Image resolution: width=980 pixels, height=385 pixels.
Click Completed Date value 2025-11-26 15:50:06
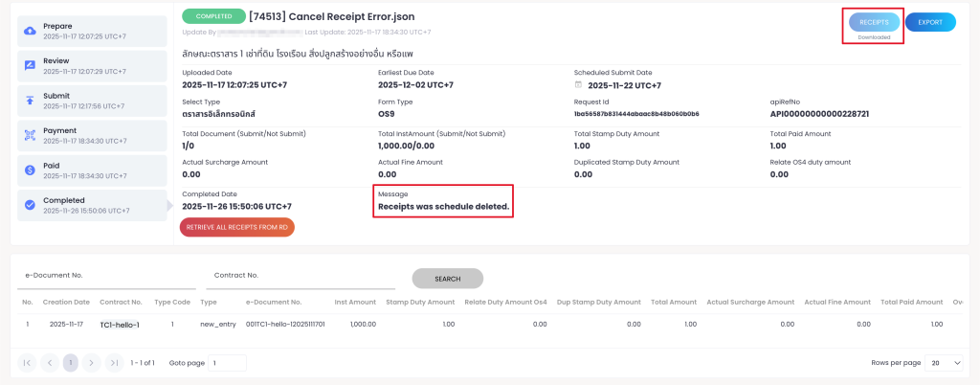pyautogui.click(x=237, y=206)
